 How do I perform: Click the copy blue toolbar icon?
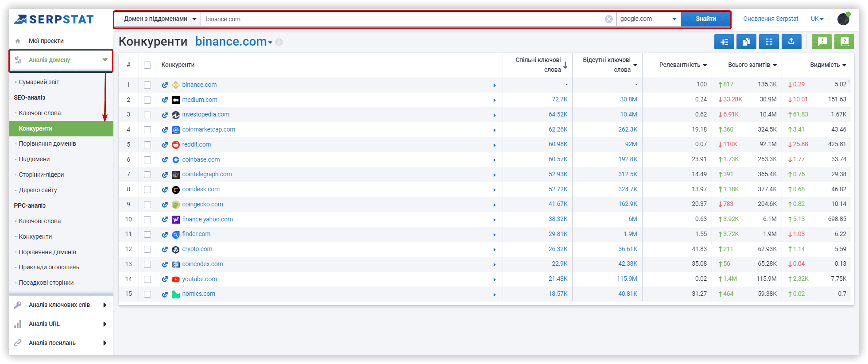coord(746,42)
